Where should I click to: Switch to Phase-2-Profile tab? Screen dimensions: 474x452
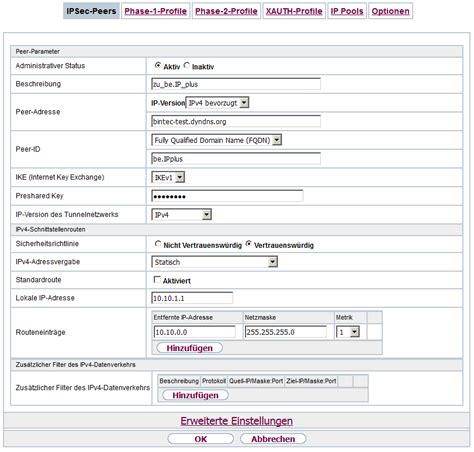226,11
